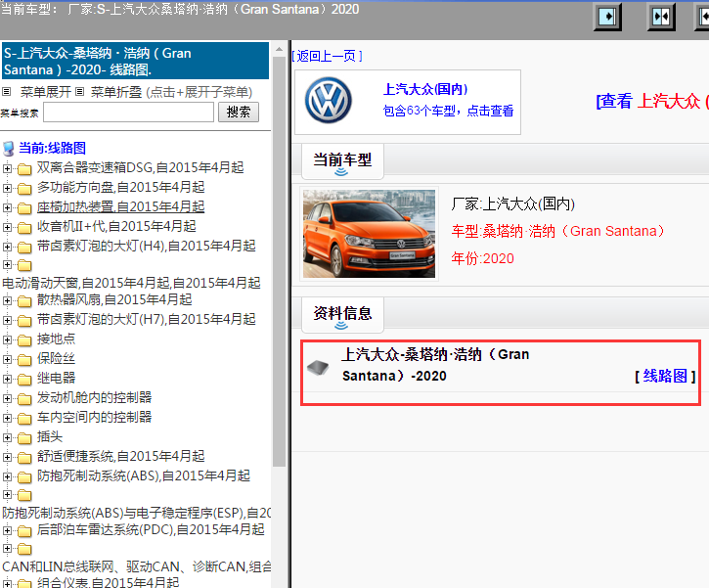Click the gray chip icon beside resource entry
709x588 pixels.
319,367
